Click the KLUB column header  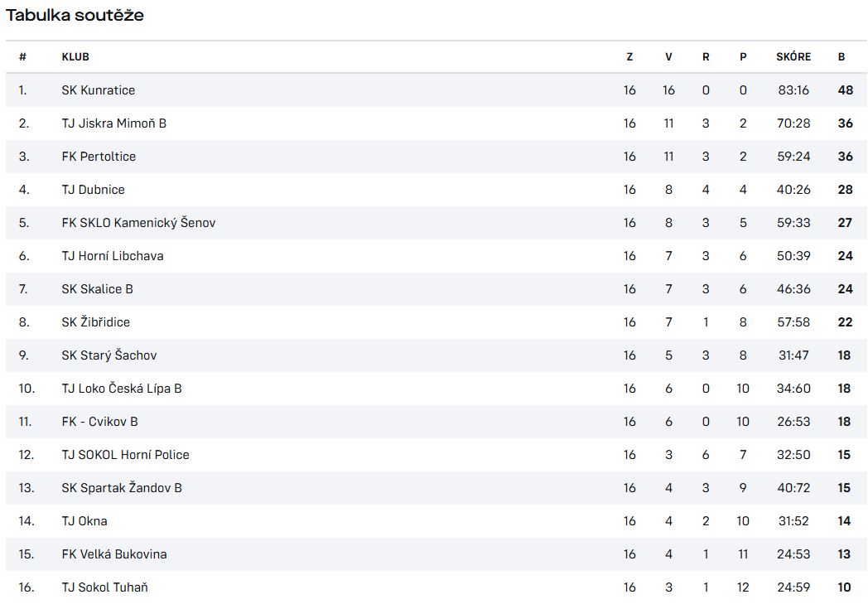click(x=75, y=57)
